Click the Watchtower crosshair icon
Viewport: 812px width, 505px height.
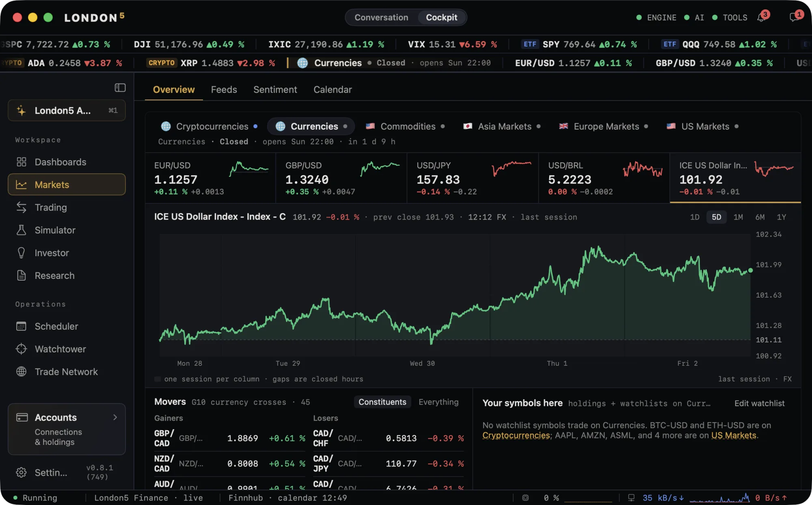[x=22, y=349]
